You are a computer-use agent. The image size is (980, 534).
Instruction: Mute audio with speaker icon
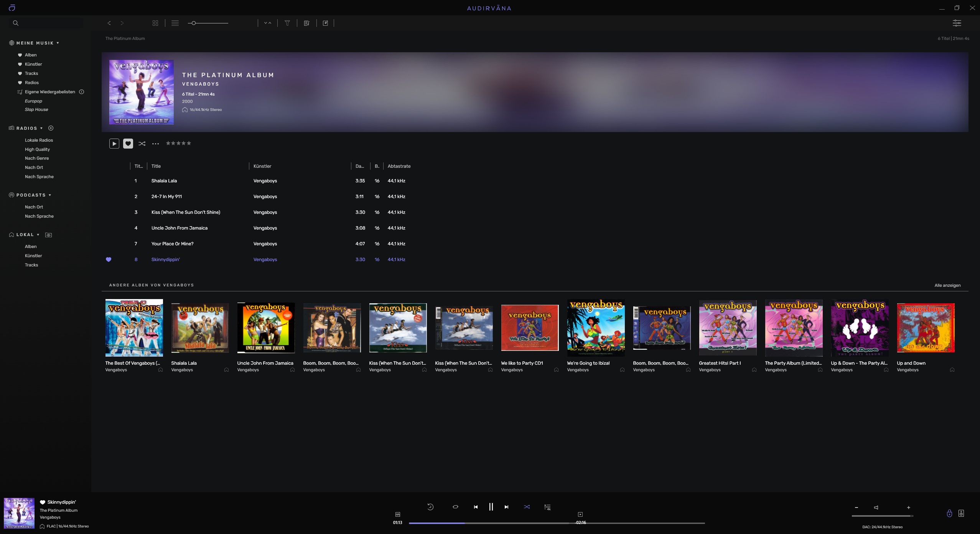(x=876, y=508)
